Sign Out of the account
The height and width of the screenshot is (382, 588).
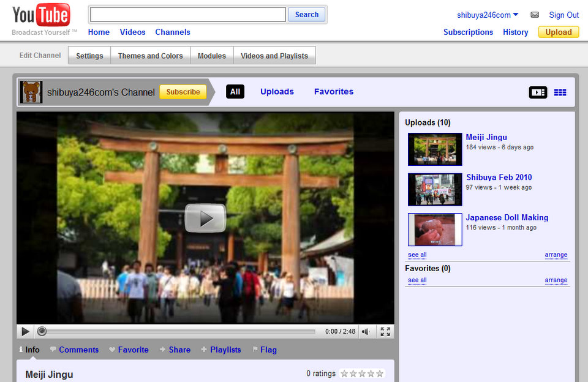coord(563,15)
